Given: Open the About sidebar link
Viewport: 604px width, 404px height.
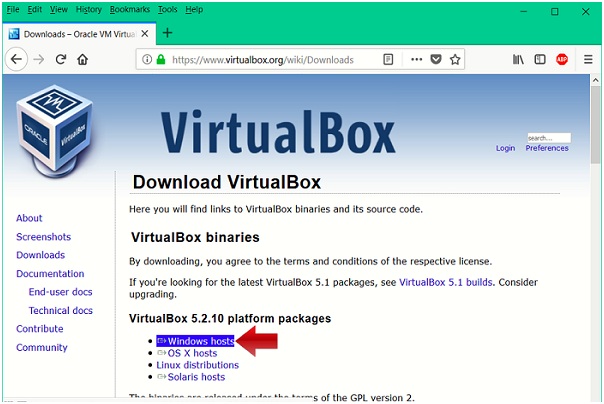Looking at the screenshot, I should tap(29, 218).
